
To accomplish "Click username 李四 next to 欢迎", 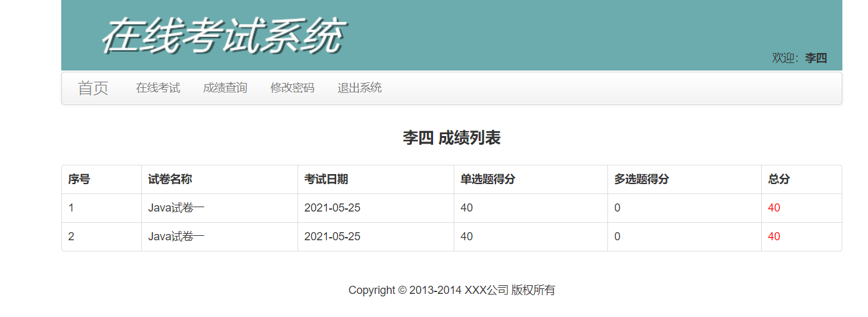I will (816, 58).
